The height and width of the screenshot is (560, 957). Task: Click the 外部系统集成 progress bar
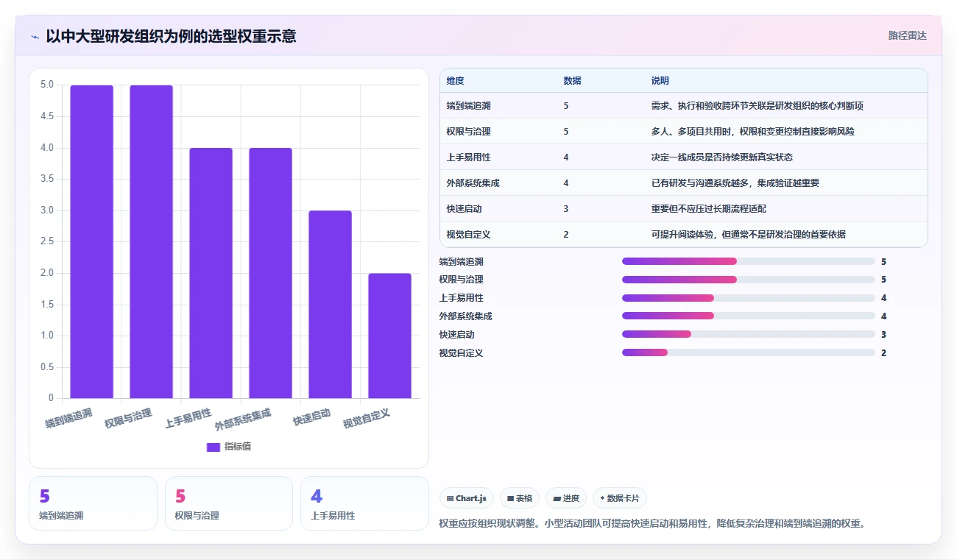pos(749,316)
